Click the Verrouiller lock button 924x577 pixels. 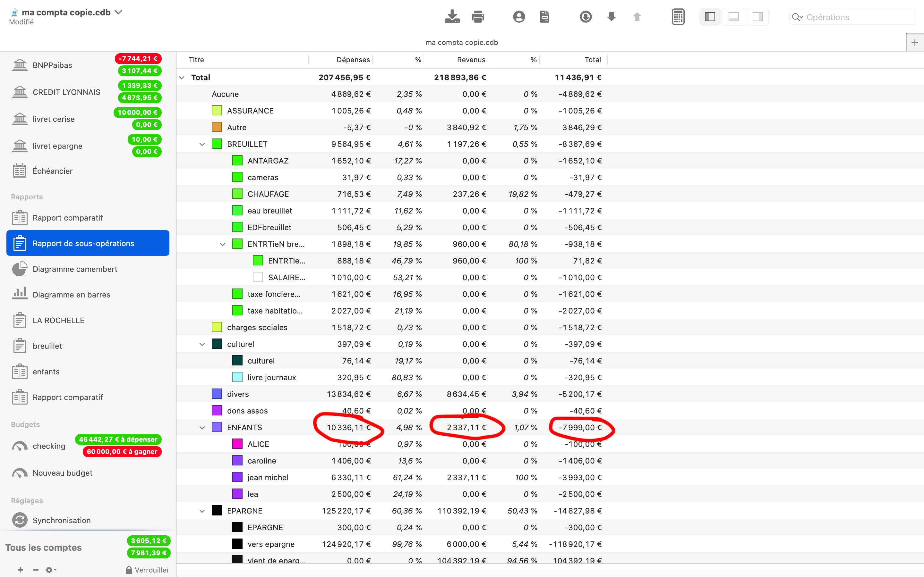[x=147, y=570]
